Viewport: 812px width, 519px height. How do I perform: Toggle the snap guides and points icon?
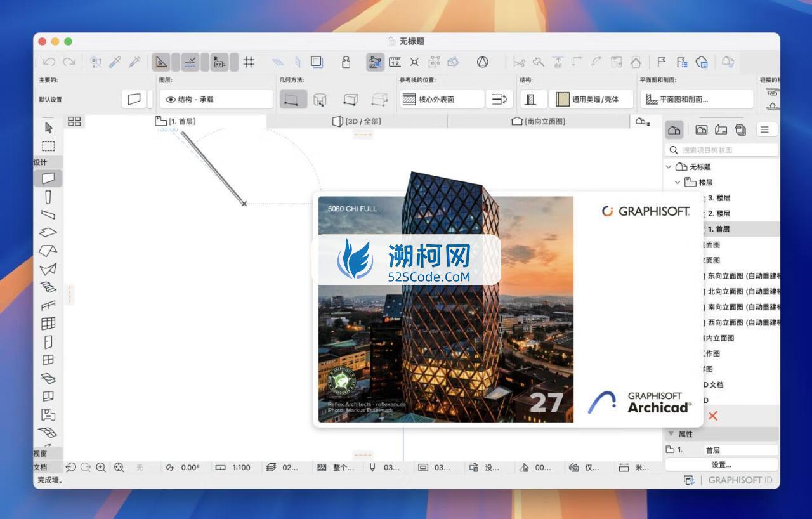(190, 62)
